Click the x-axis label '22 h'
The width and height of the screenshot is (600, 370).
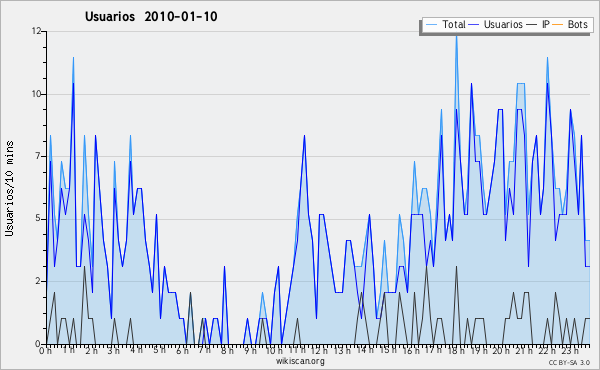pyautogui.click(x=546, y=350)
